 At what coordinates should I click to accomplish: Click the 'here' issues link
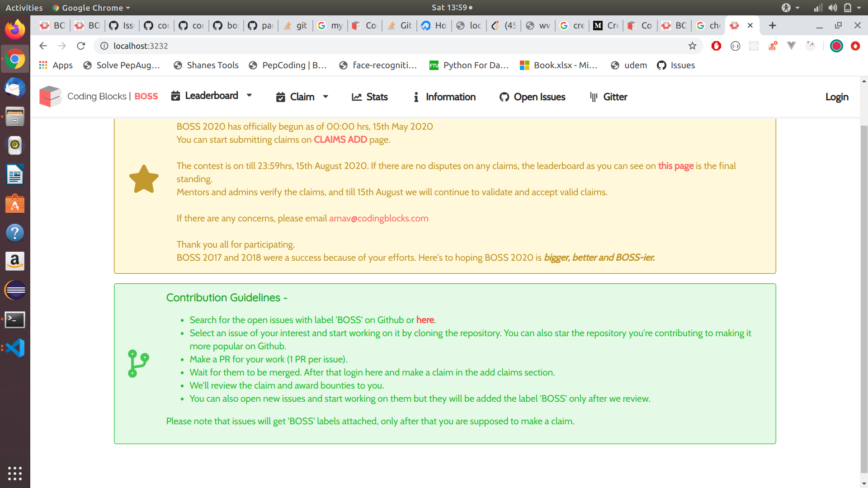click(x=425, y=320)
